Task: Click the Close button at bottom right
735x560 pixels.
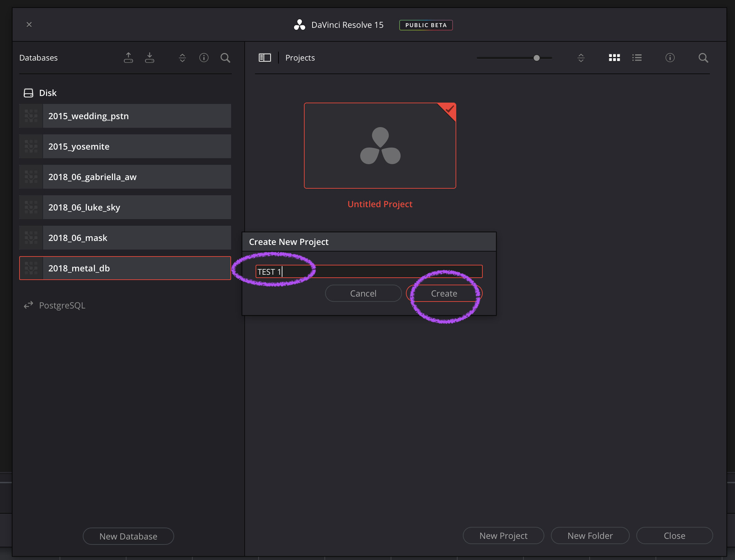Action: click(x=674, y=536)
